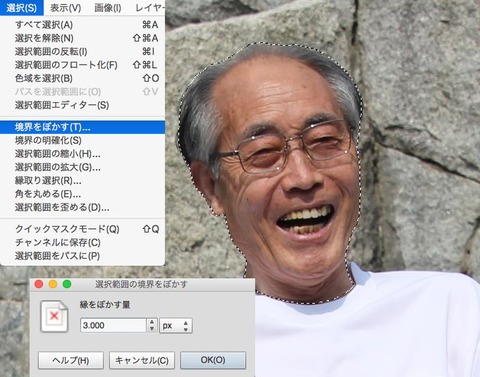The image size is (480, 377).
Task: Choose 選択範囲の拡大(G)...
Action: 82,167
